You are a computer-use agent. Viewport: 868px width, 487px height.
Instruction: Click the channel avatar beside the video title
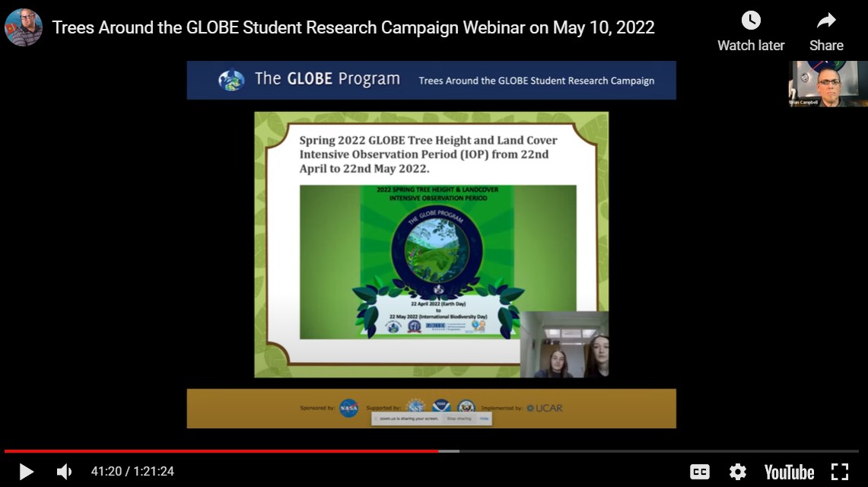point(24,27)
